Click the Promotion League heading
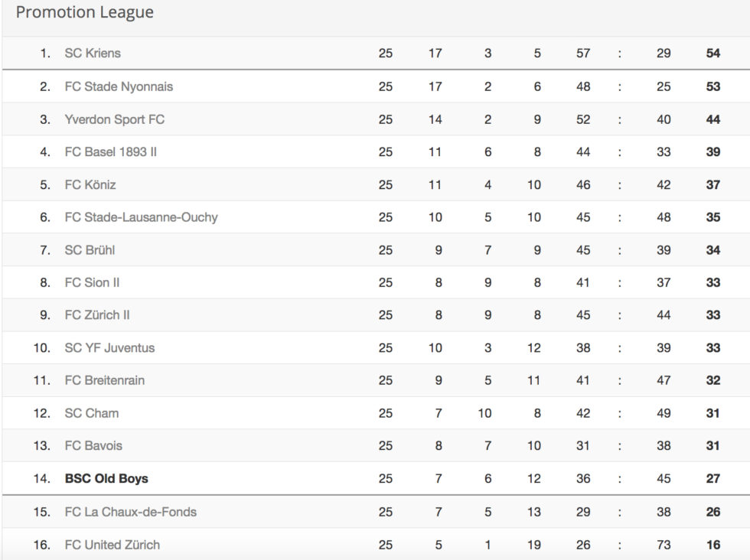750x560 pixels. (85, 12)
